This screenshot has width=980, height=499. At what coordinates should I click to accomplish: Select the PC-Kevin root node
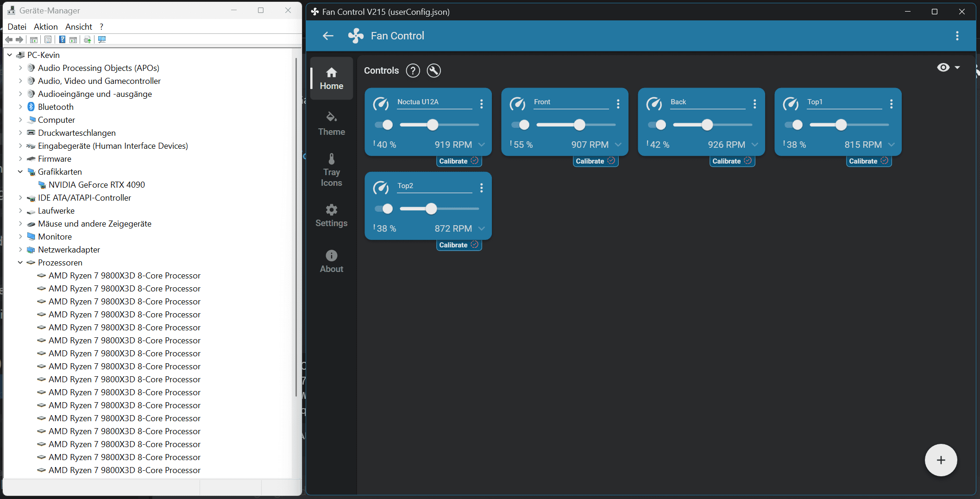43,55
